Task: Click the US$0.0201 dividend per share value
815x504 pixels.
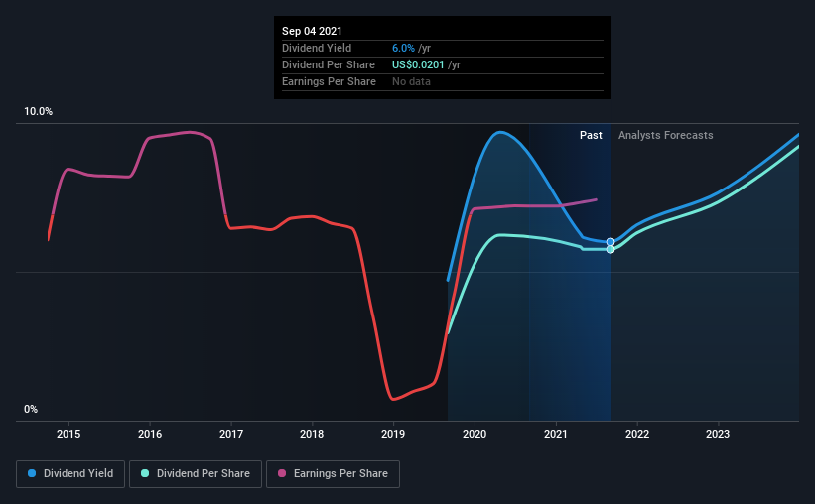Action: point(418,64)
